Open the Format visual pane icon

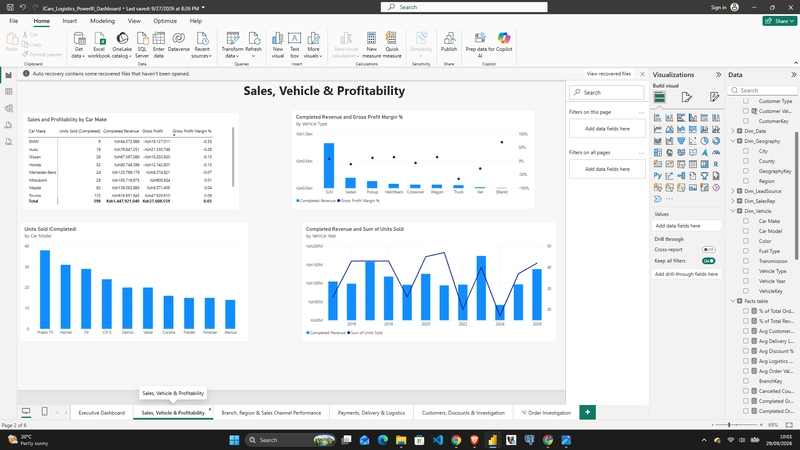click(x=687, y=97)
